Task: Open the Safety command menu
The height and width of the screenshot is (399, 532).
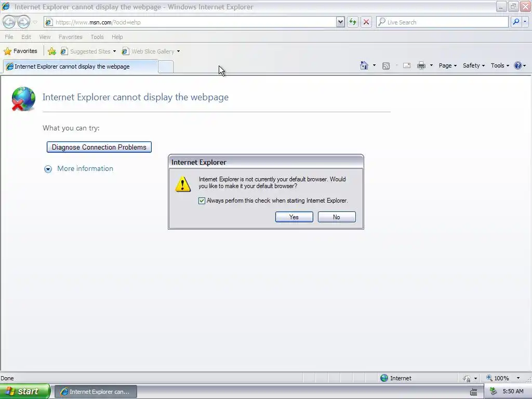Action: (x=474, y=65)
